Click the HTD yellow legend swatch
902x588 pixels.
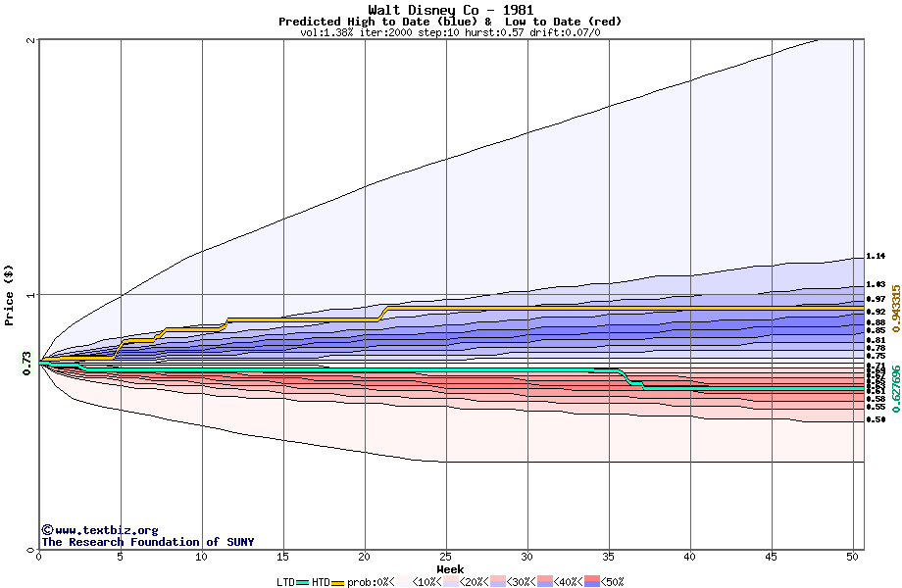[337, 583]
